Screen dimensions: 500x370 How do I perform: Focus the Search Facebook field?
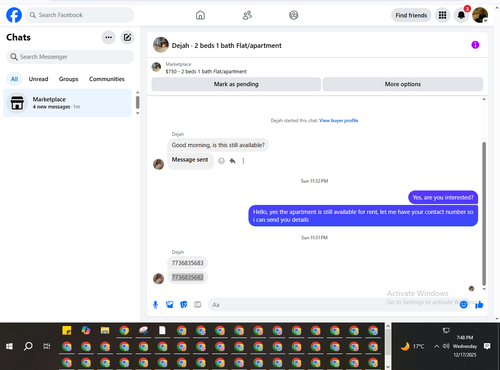(x=80, y=15)
